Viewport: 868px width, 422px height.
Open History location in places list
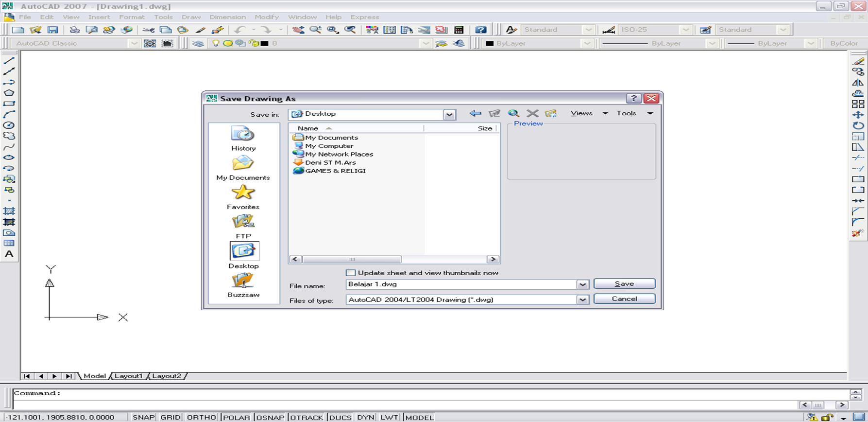243,139
